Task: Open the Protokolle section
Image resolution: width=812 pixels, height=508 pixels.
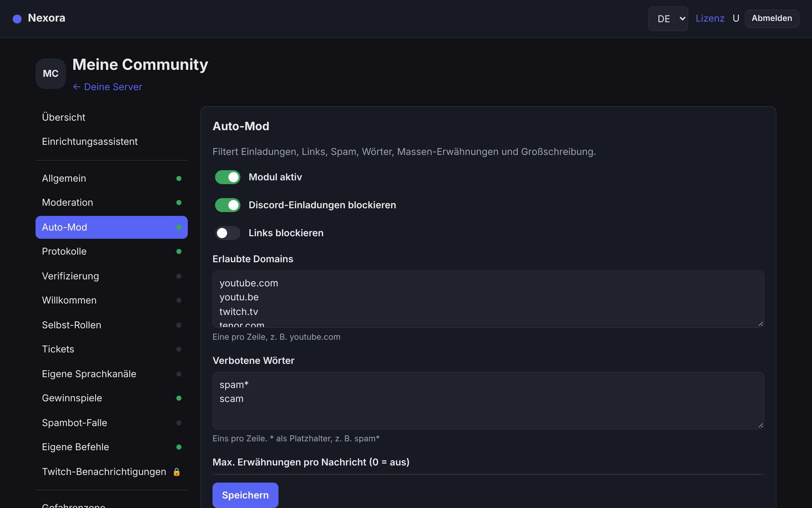Action: click(111, 252)
